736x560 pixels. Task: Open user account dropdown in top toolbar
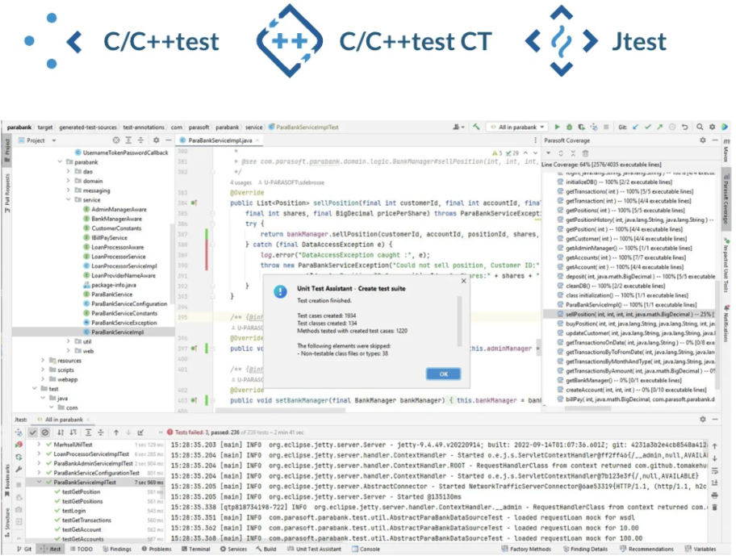(458, 127)
